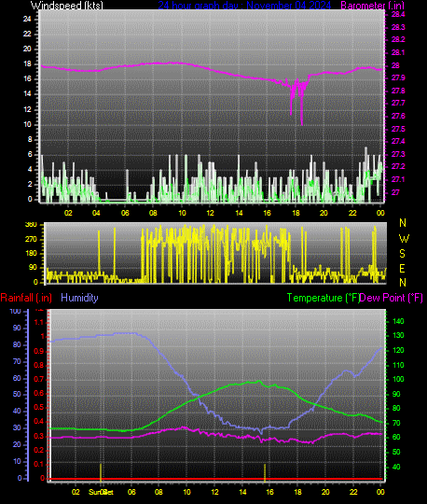427x504 pixels.
Task: Click barometer axis value 28.4
Action: (x=398, y=14)
